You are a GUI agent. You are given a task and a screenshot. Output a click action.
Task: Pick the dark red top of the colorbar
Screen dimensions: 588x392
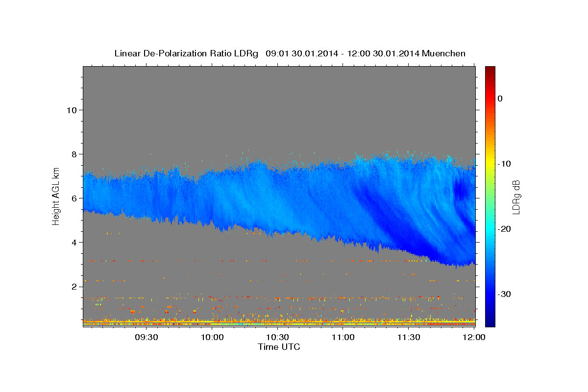[490, 70]
